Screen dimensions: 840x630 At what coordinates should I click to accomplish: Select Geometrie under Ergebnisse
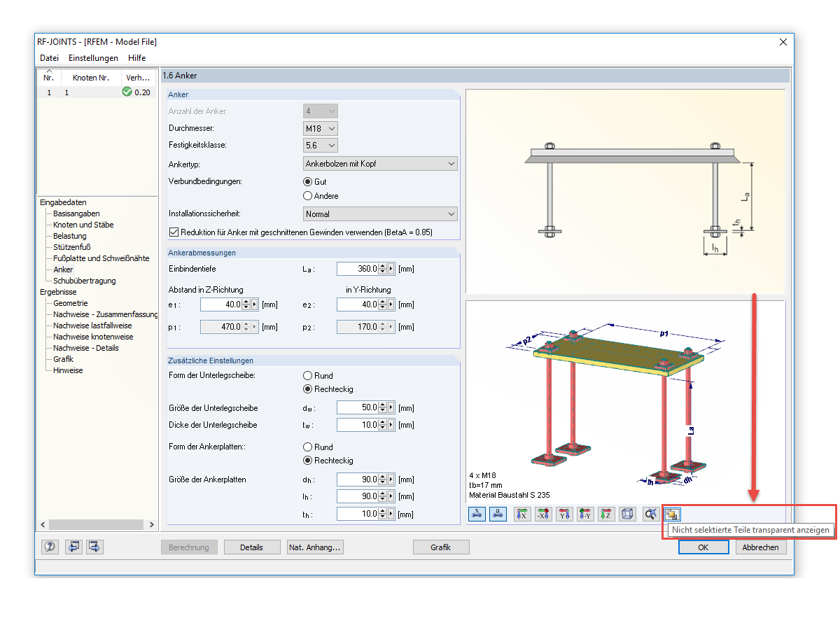71,303
